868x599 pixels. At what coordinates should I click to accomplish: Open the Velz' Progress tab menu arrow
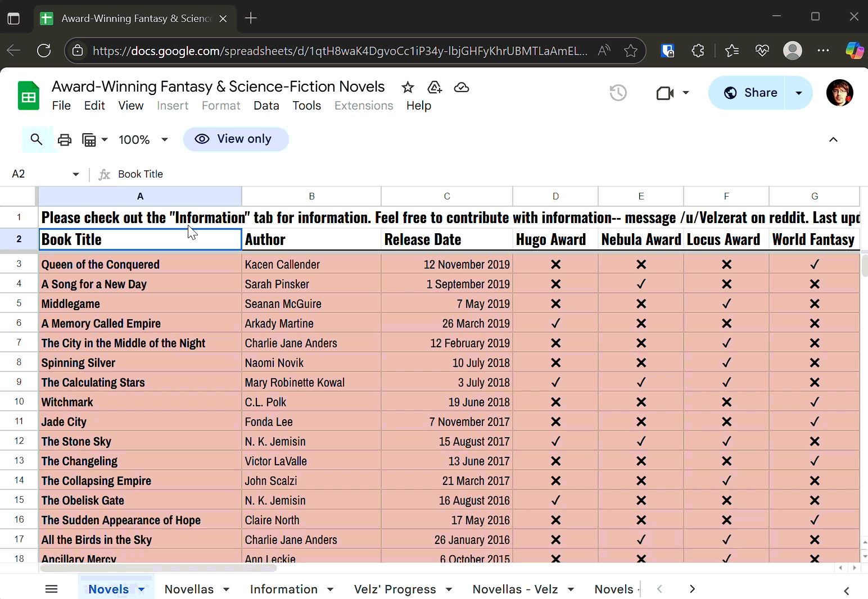pos(449,589)
